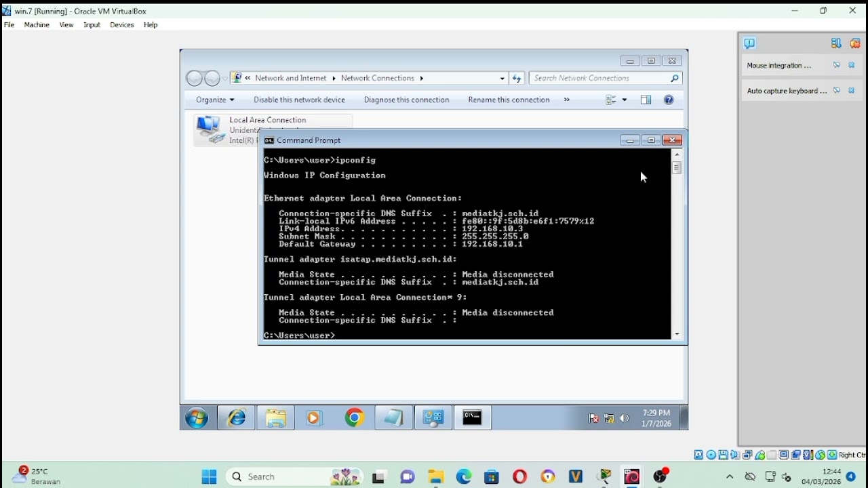Open Windows Explorer folder on guest taskbar

pyautogui.click(x=276, y=419)
